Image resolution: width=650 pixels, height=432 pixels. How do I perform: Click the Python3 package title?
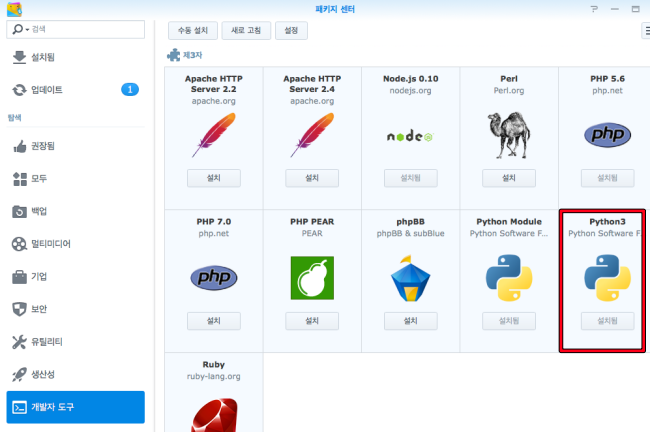tap(607, 222)
